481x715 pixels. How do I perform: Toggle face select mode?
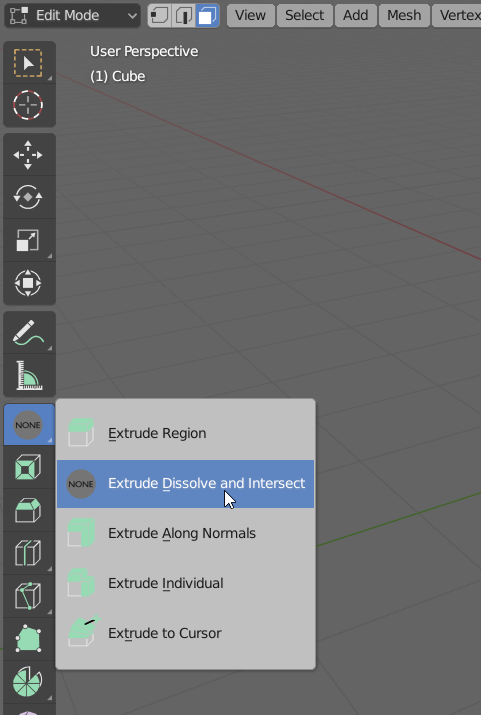(207, 16)
